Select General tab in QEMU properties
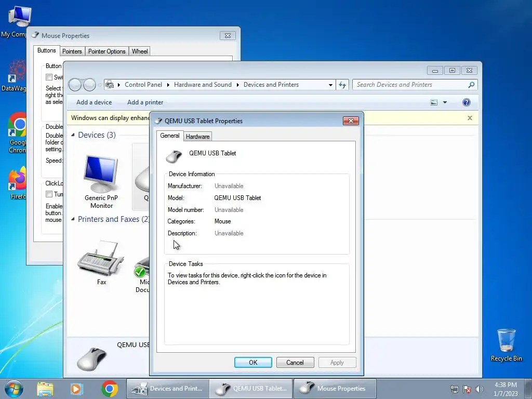This screenshot has height=399, width=532. [x=170, y=136]
